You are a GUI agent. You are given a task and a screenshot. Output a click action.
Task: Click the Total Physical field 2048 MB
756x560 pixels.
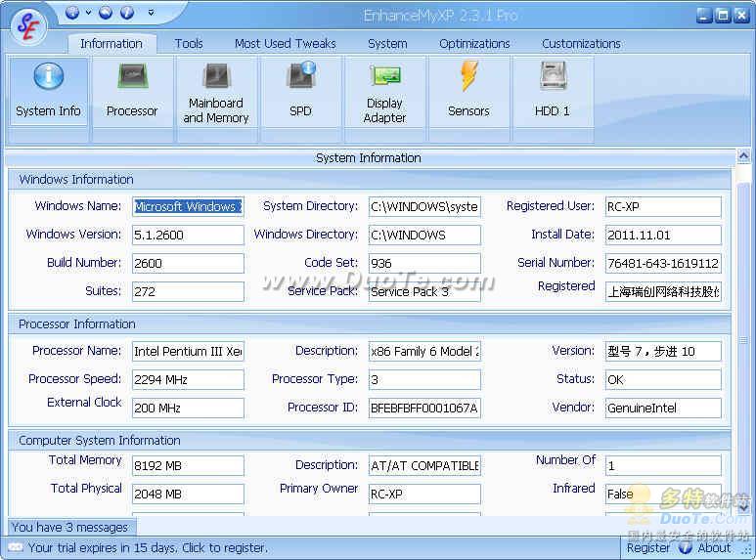[188, 494]
